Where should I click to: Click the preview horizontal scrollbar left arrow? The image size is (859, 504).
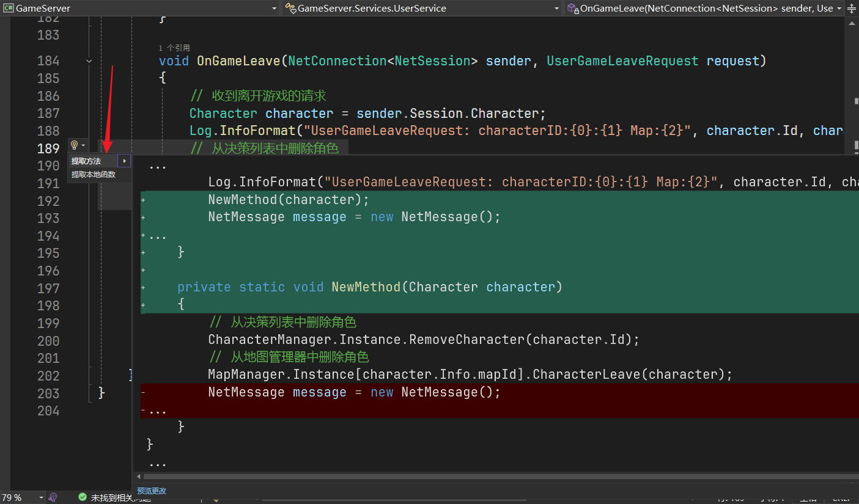[139, 476]
